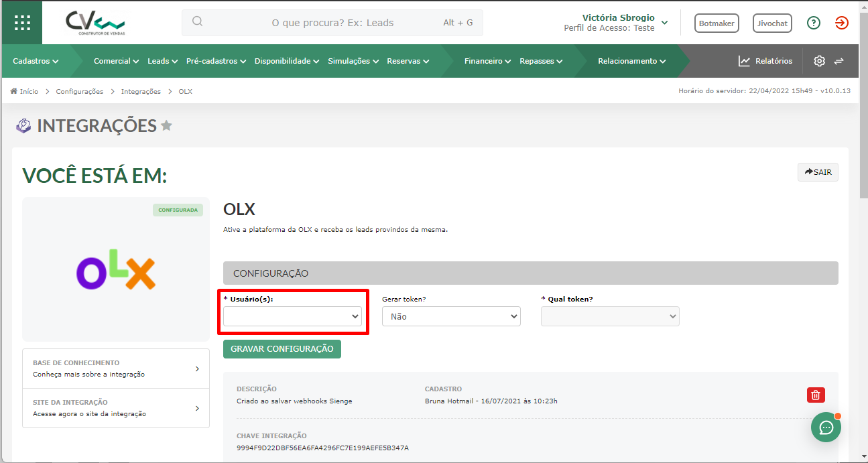Click the OLX logo image
This screenshot has height=463, width=868.
(116, 269)
